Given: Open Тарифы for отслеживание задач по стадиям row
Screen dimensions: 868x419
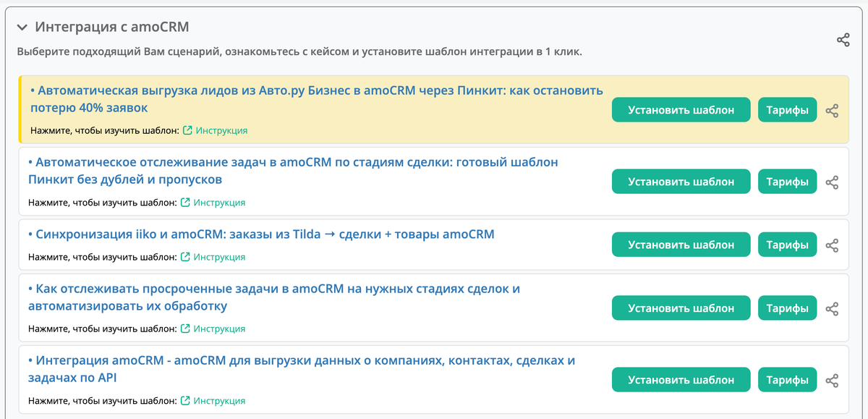Looking at the screenshot, I should tap(788, 182).
